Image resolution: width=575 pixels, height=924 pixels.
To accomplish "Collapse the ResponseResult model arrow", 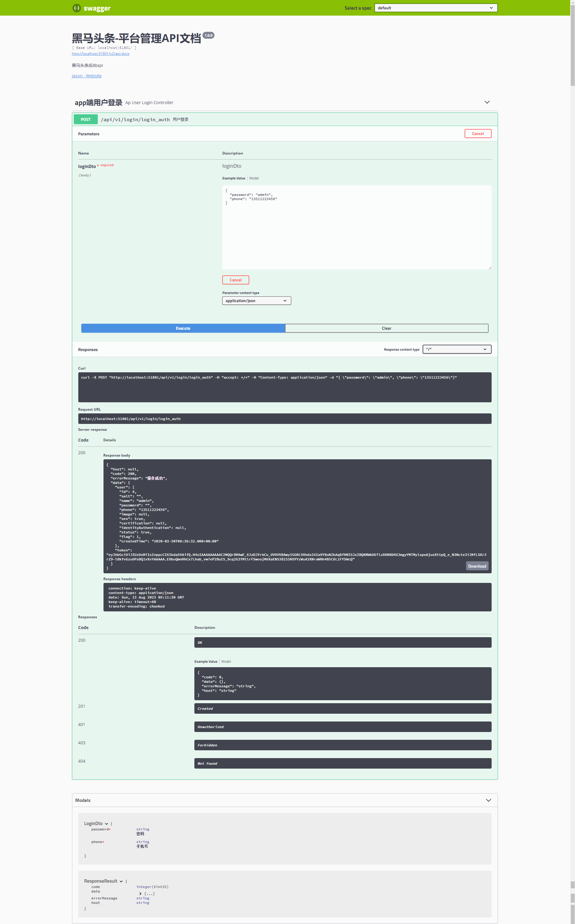I will coord(121,881).
